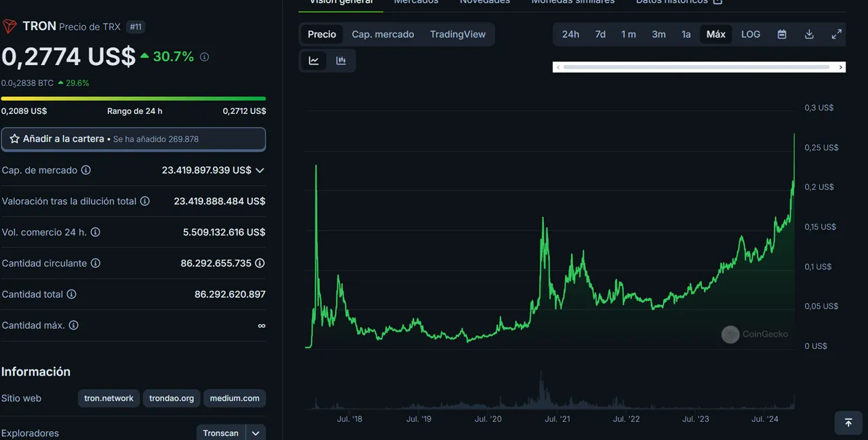Click right arrow of horizontal scrollbar
Screen dimensions: 868x440
coord(841,67)
